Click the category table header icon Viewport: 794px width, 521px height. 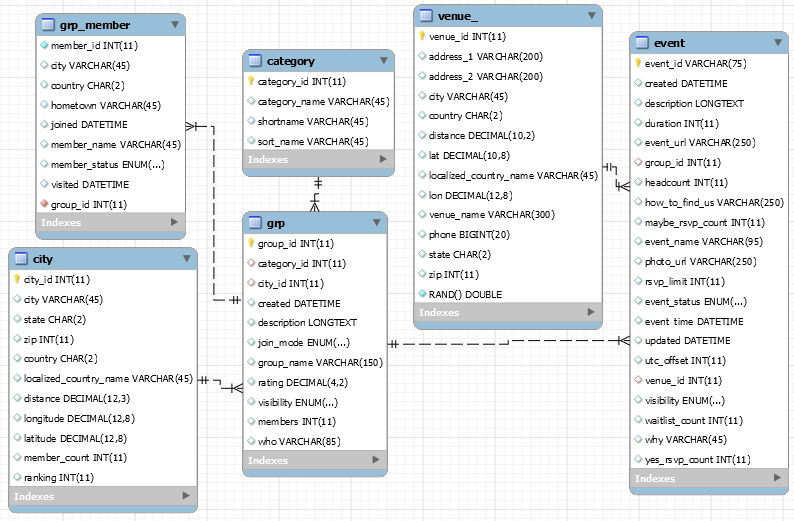click(255, 61)
